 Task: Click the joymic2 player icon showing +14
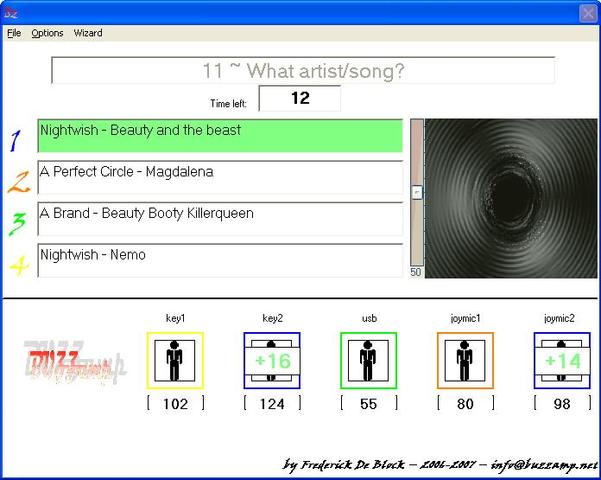[562, 360]
